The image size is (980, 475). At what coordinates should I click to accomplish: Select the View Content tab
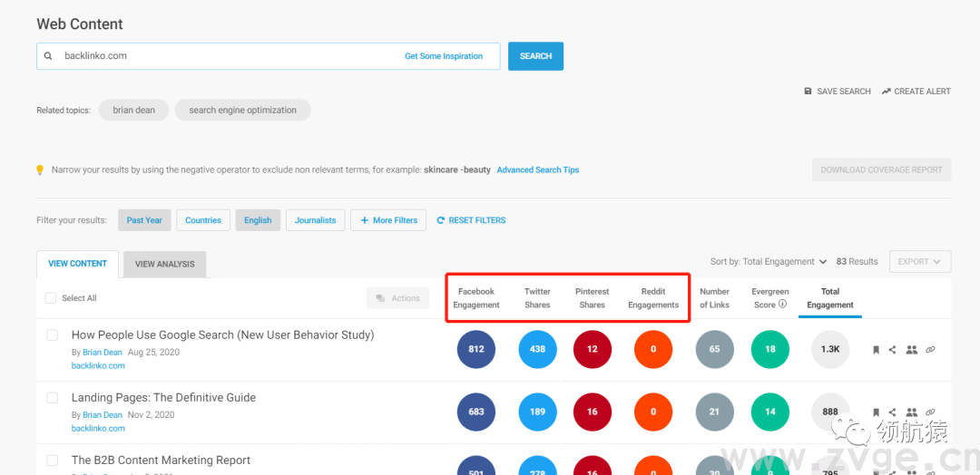tap(77, 264)
